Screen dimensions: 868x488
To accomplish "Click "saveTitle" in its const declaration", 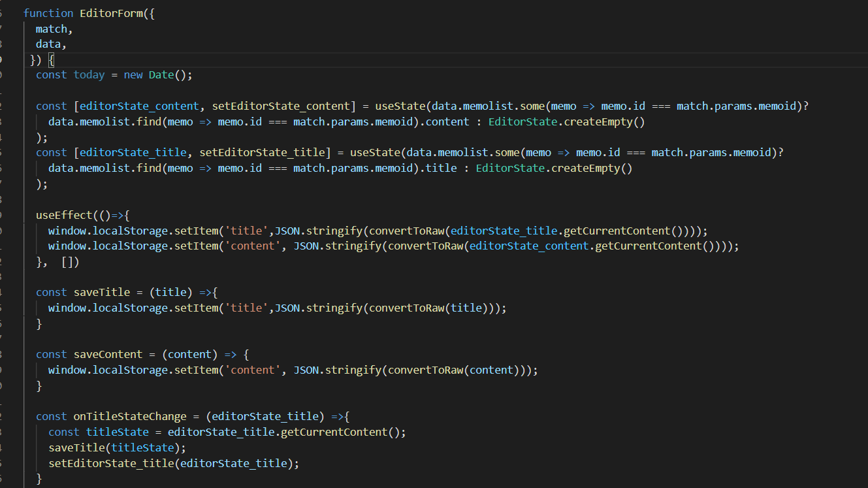I will point(102,293).
